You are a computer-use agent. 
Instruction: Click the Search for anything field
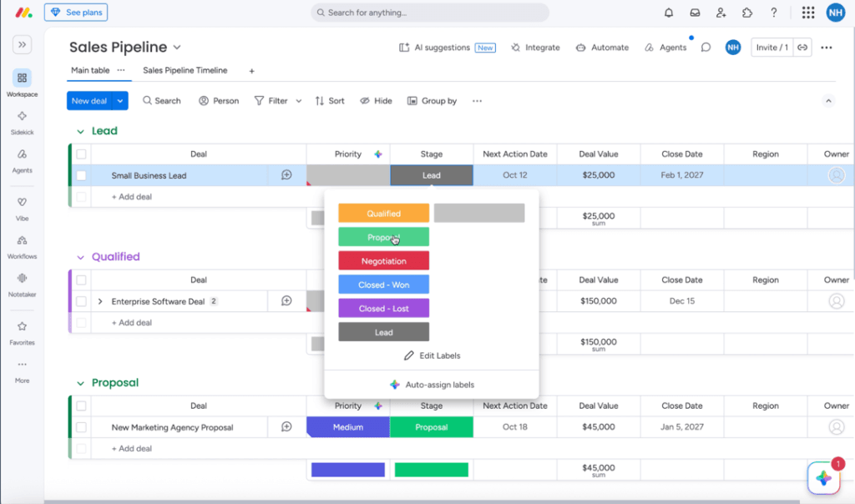point(430,13)
